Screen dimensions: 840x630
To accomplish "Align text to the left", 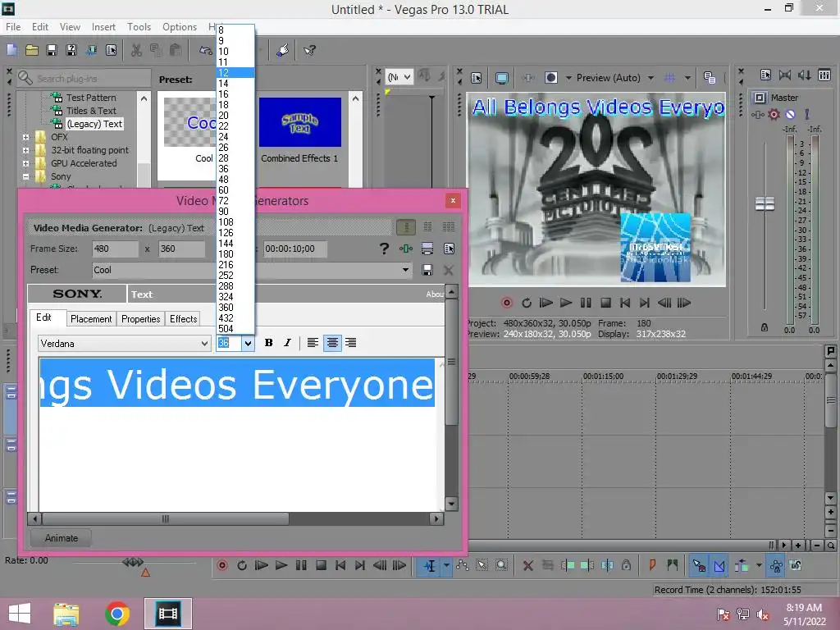I will pyautogui.click(x=313, y=343).
